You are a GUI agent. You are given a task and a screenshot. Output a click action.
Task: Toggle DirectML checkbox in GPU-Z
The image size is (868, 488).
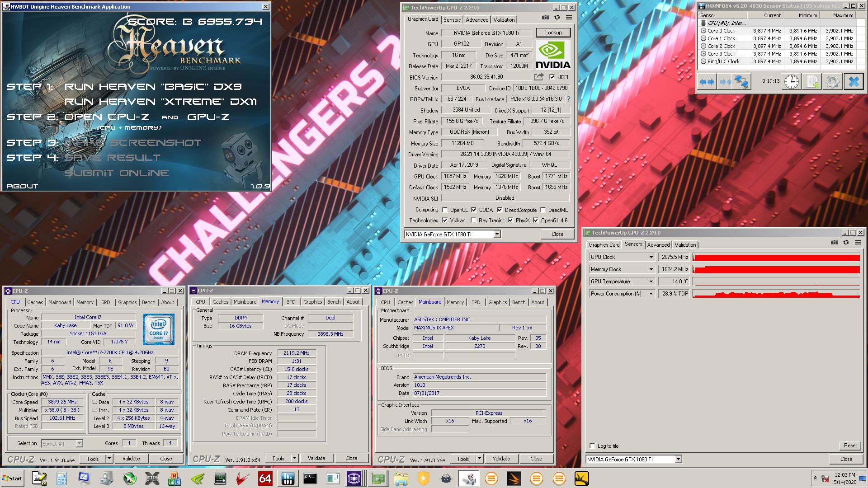click(543, 210)
